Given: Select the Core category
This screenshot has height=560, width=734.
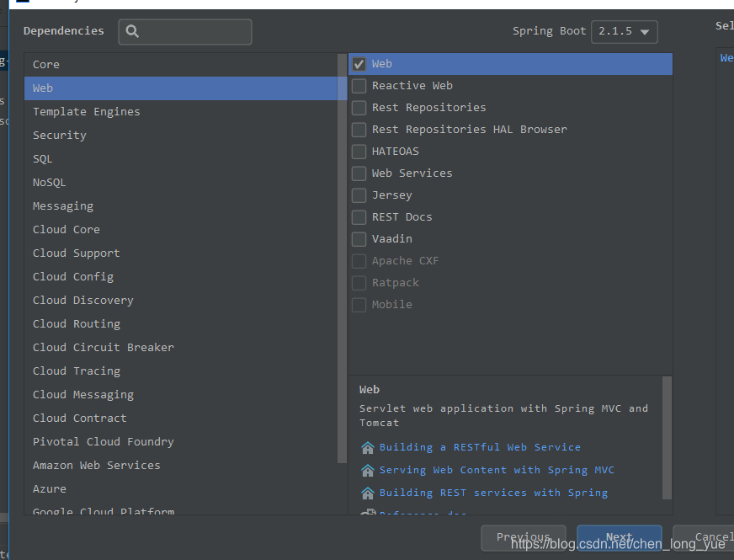Looking at the screenshot, I should [182, 65].
